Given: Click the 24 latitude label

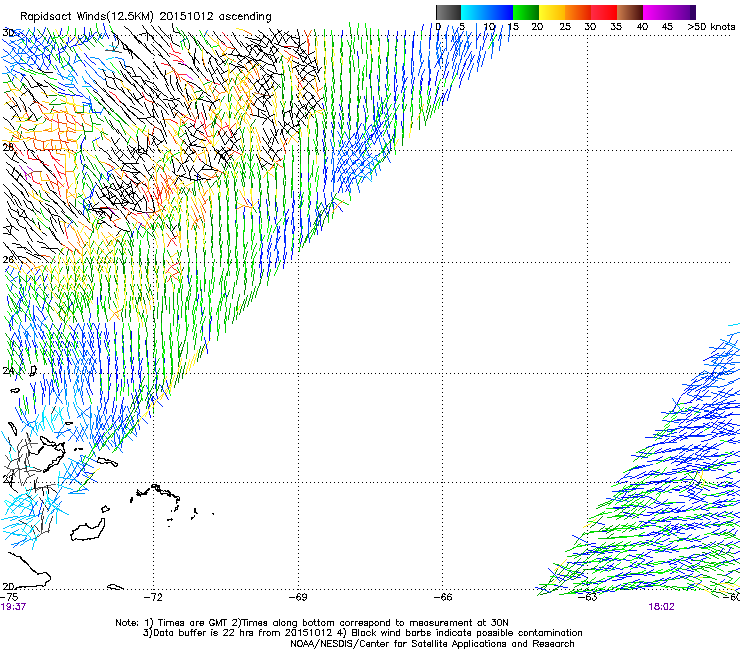Looking at the screenshot, I should point(8,371).
